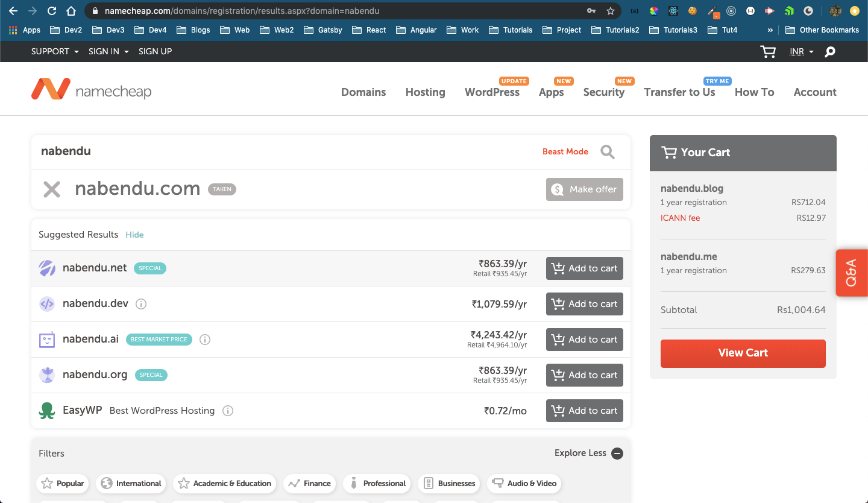Hide the Suggested Results list

(x=134, y=235)
